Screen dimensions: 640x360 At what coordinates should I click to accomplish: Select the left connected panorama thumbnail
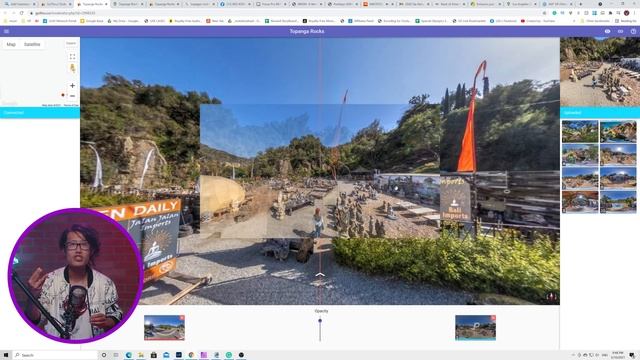(x=164, y=327)
